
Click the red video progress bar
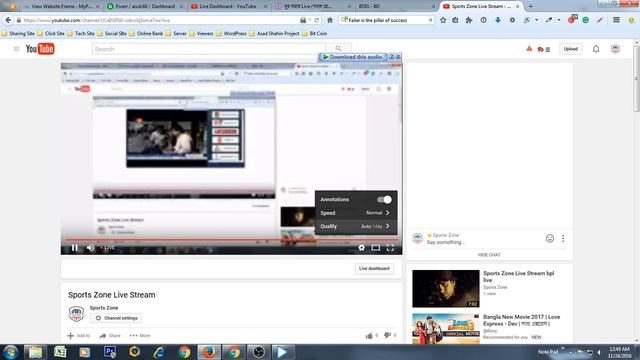coord(231,240)
